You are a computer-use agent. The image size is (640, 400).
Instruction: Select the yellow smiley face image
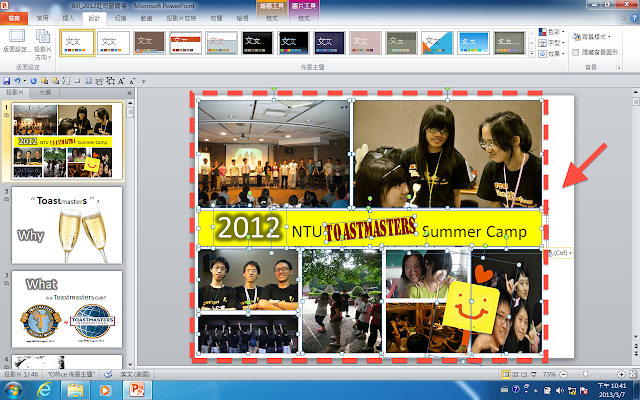[x=472, y=307]
